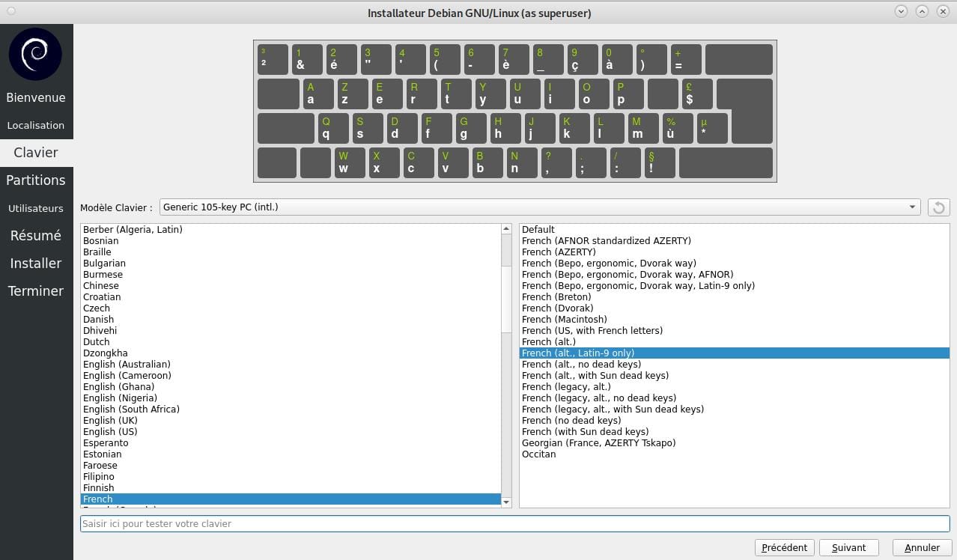Click scroll up arrow of language list
The width and height of the screenshot is (957, 560).
[x=506, y=229]
